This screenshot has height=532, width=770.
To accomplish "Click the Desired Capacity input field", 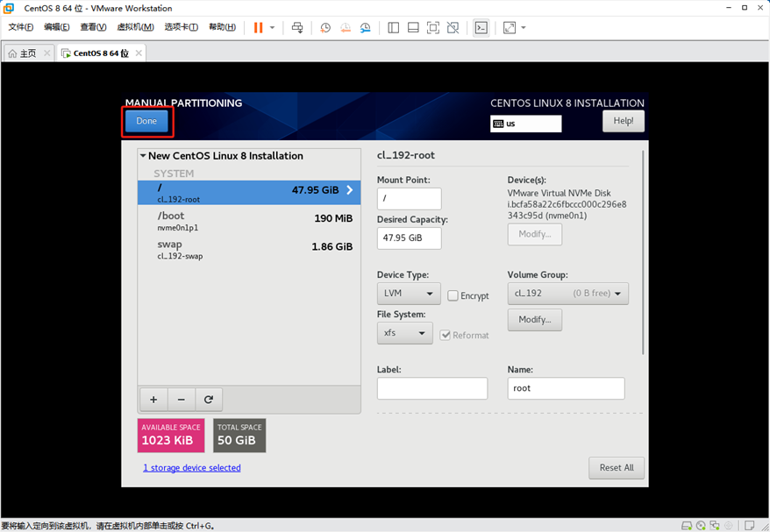I will [x=409, y=238].
